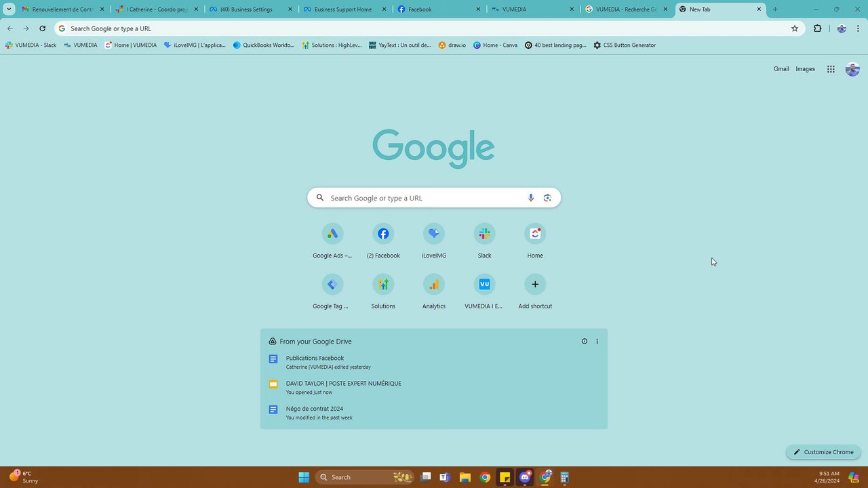
Task: Search by image with Google Lens icon
Action: tap(547, 198)
